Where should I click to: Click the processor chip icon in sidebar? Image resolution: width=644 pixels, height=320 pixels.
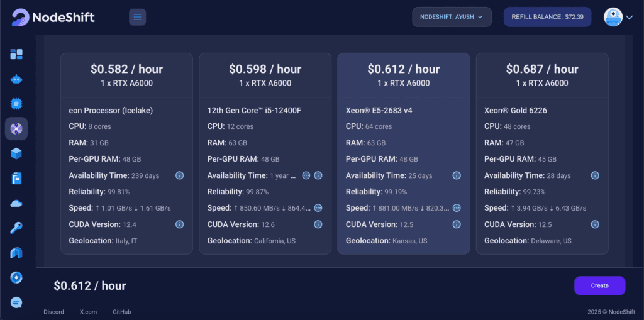point(16,104)
